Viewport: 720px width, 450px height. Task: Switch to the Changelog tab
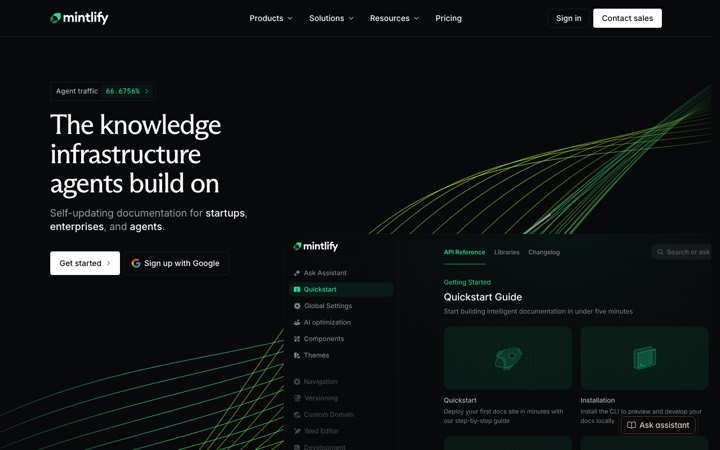click(544, 252)
